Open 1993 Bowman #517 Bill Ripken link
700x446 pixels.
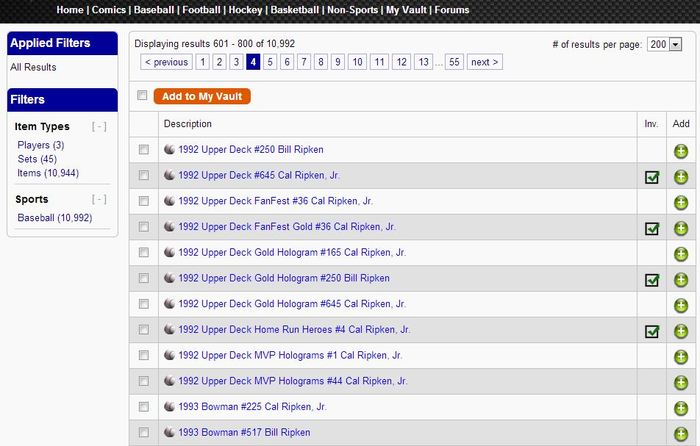244,432
